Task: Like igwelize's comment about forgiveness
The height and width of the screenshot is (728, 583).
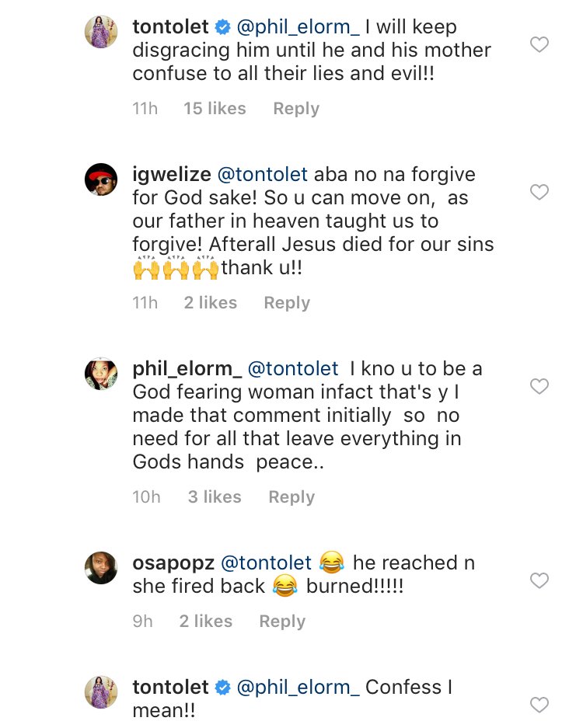Action: 539,192
